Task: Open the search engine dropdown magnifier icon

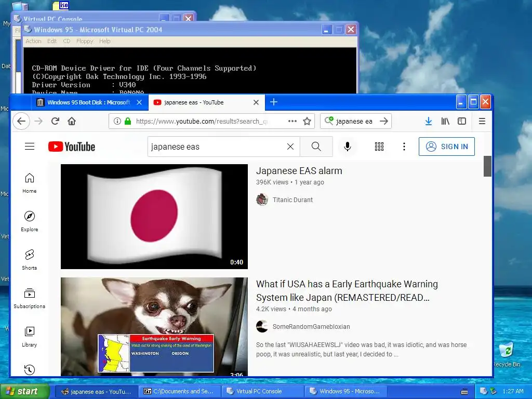Action: pos(329,121)
